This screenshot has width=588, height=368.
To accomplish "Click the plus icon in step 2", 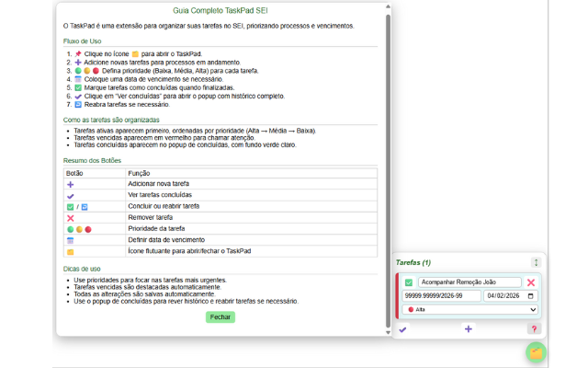I will point(78,63).
